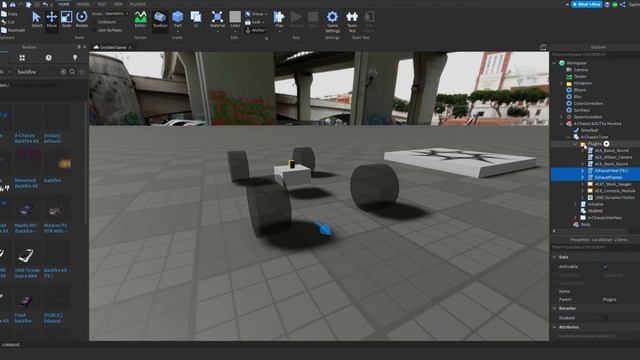Expand the ExhaustFlames script node

point(582,178)
